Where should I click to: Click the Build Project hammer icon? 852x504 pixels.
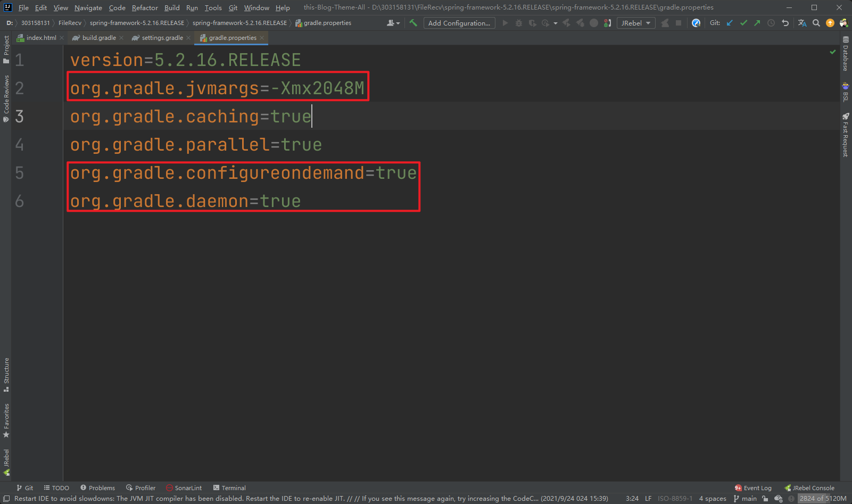[x=413, y=23]
